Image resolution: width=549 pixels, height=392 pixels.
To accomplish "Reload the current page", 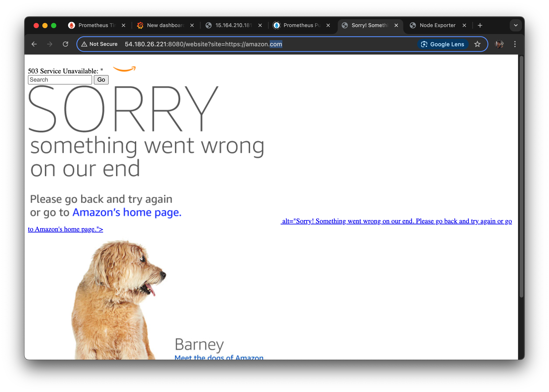I will pyautogui.click(x=65, y=44).
